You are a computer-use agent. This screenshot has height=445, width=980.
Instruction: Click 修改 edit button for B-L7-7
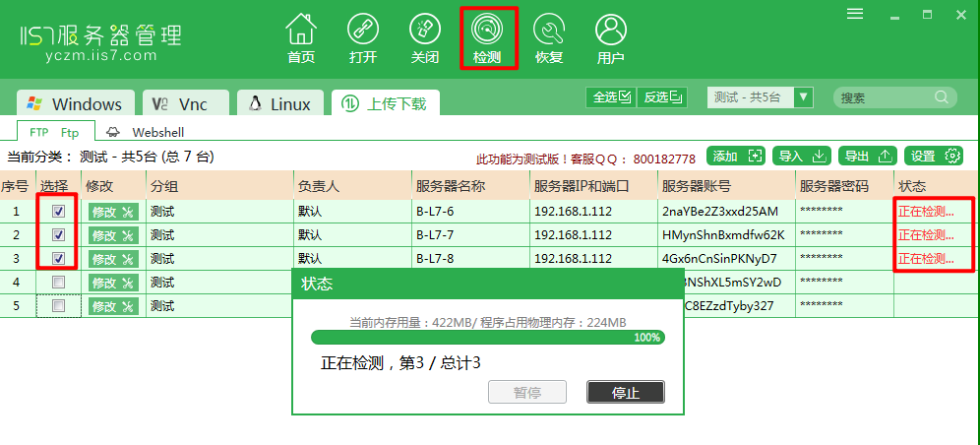click(x=113, y=235)
